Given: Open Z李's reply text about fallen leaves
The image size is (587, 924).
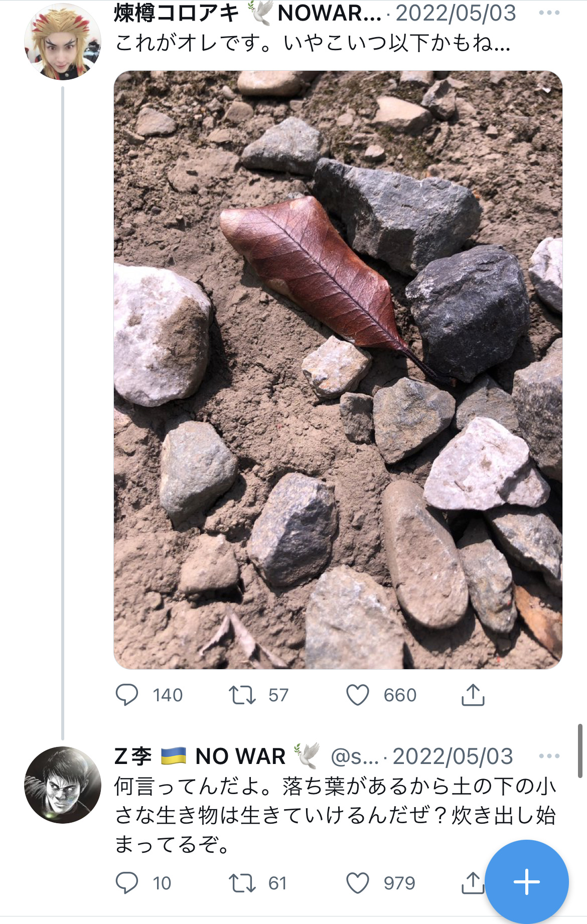Looking at the screenshot, I should click(335, 816).
